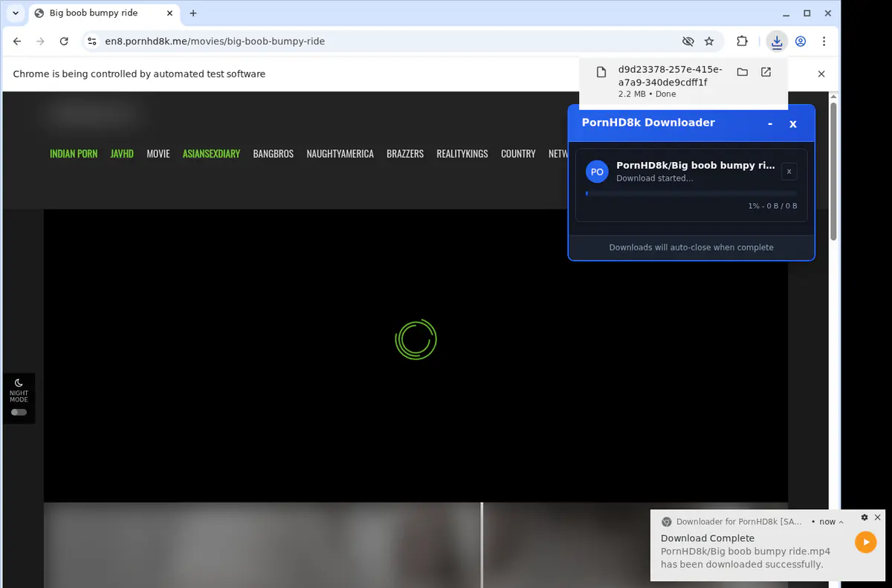The height and width of the screenshot is (588, 892).
Task: Click the page vertical scrollbar
Action: (x=833, y=171)
